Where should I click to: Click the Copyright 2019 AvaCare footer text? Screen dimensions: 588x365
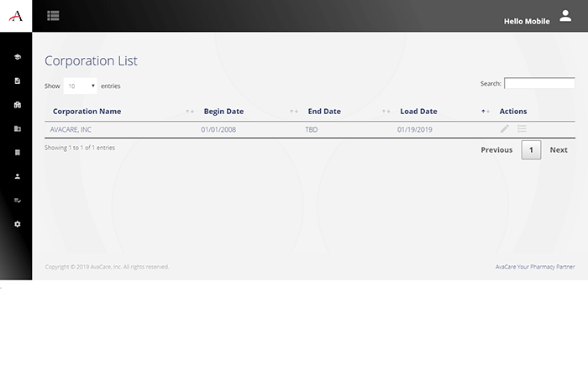point(107,267)
